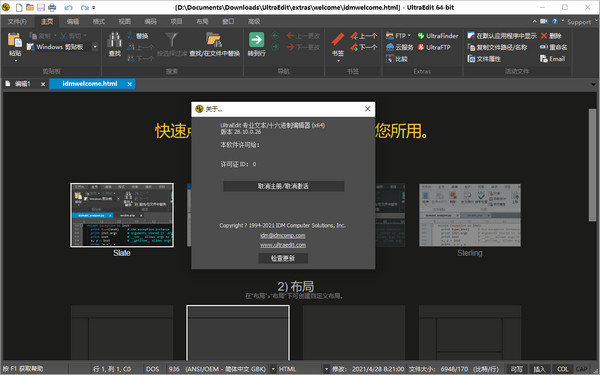
Task: Switch to the 编辑1 document tab
Action: coord(23,84)
